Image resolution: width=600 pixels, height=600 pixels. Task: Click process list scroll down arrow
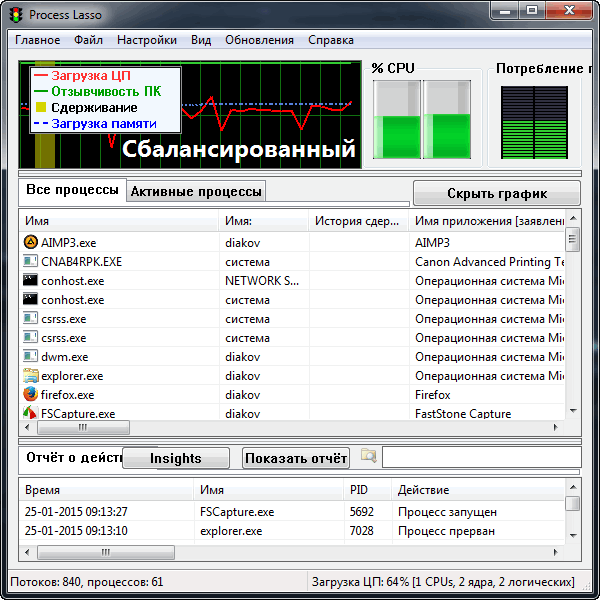[x=573, y=411]
